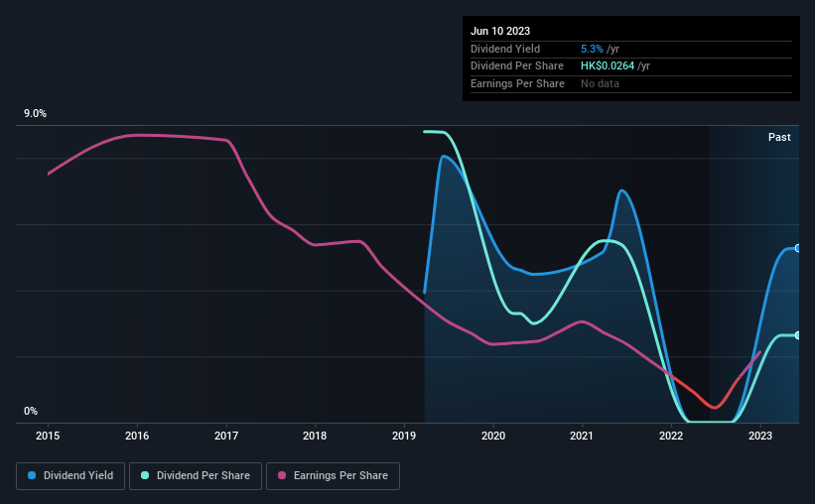This screenshot has height=504, width=815.
Task: Click the 2017 x-axis label
Action: [226, 436]
